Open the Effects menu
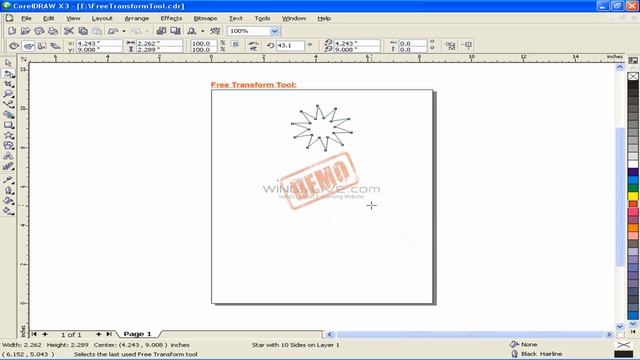640x360 pixels. pyautogui.click(x=171, y=18)
